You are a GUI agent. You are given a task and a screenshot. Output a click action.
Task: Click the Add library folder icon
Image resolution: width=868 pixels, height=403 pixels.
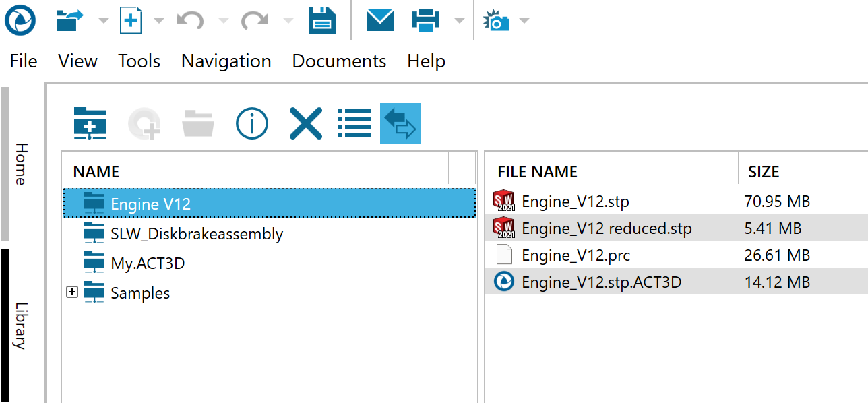pyautogui.click(x=90, y=123)
